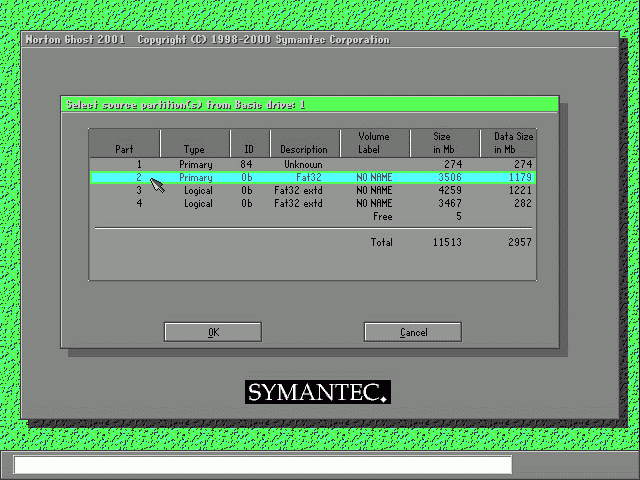This screenshot has height=480, width=640.
Task: Select partition 3 row, size 4259
Action: tap(313, 191)
